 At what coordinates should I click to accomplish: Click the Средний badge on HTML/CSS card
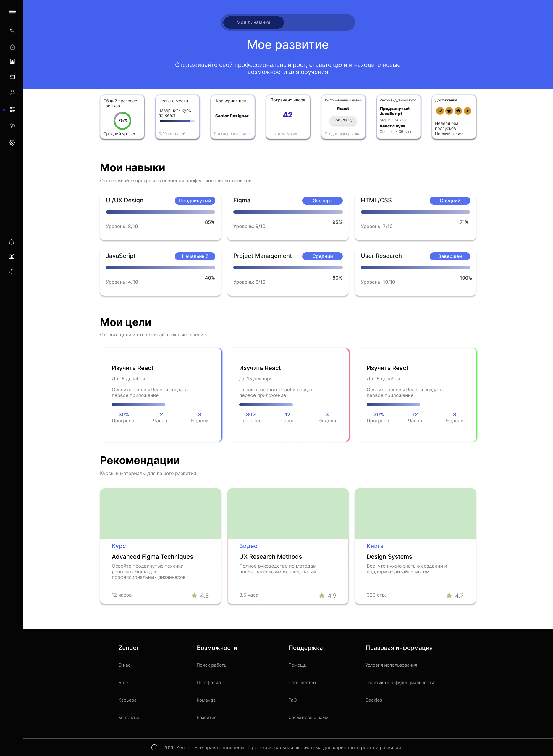pos(450,201)
